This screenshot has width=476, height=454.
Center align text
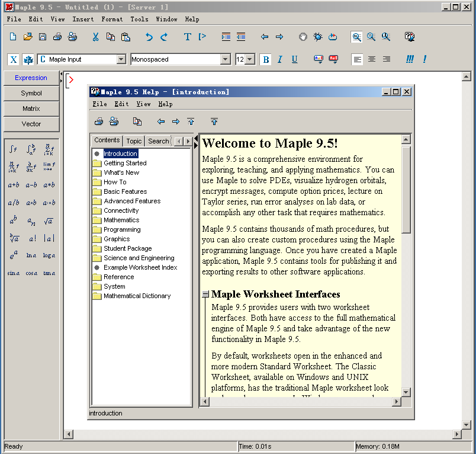[372, 59]
